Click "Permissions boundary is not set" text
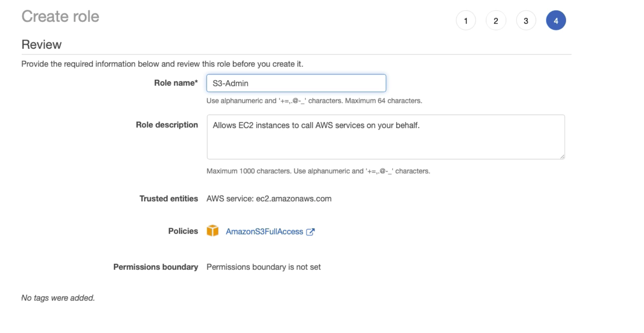The width and height of the screenshot is (644, 333). 264,267
